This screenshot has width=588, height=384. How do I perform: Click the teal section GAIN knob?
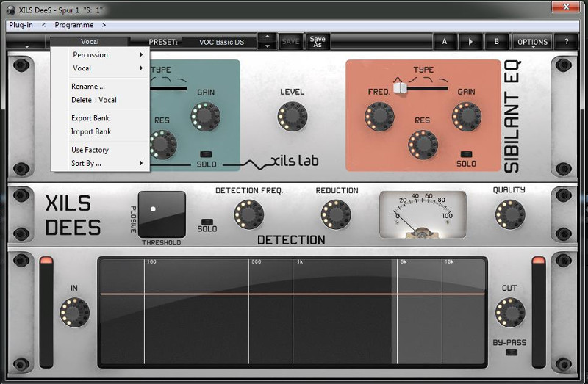(x=205, y=117)
